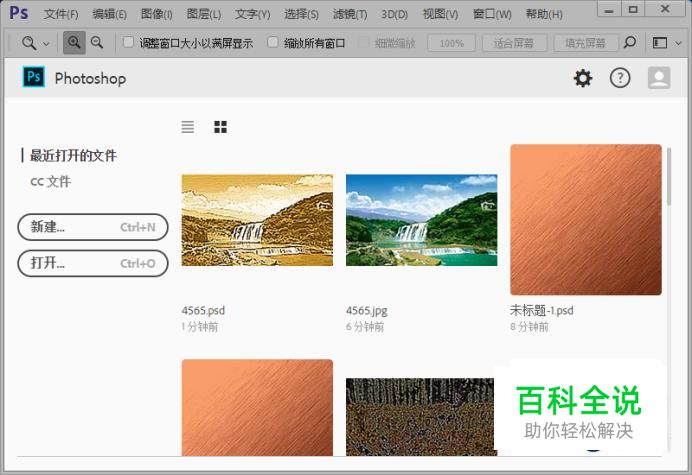
Task: Open the 文件(F) menu
Action: 61,14
